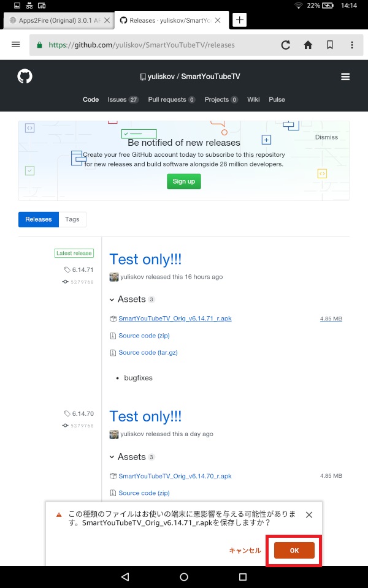Collapse Assets section of 6.14.71 release
Image resolution: width=368 pixels, height=588 pixels.
click(132, 300)
